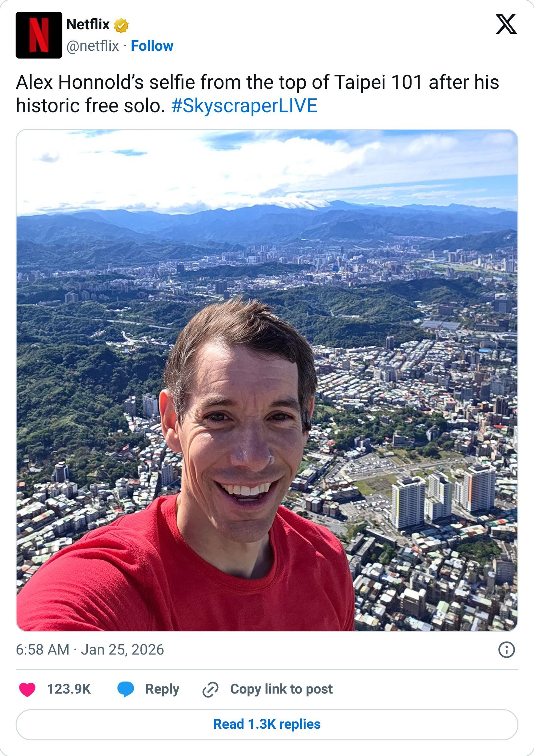
Task: Open the @netflix handle link
Action: point(93,46)
